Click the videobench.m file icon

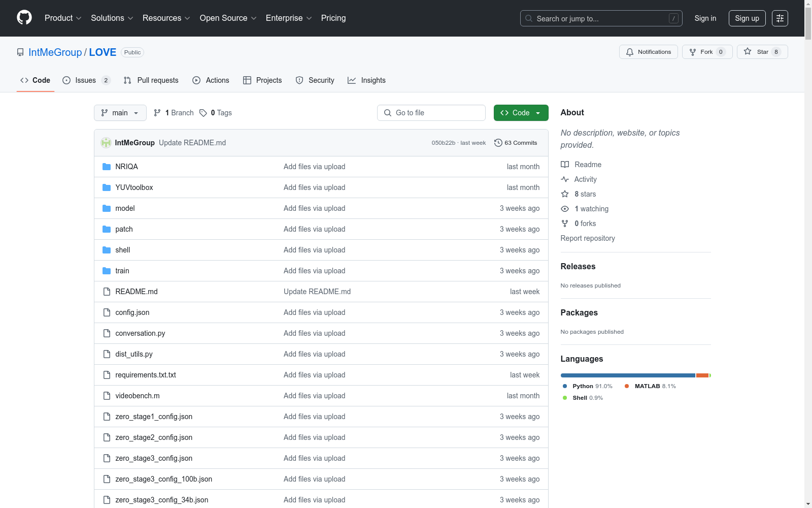[107, 396]
